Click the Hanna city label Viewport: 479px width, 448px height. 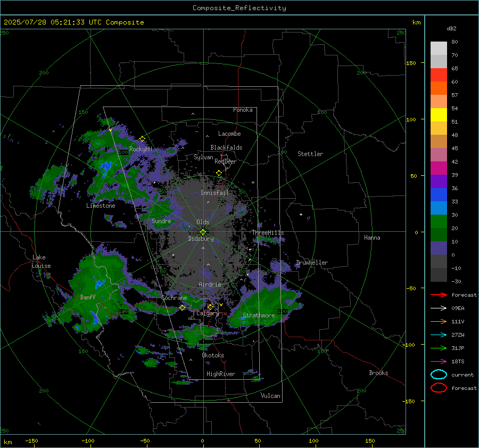tap(372, 238)
